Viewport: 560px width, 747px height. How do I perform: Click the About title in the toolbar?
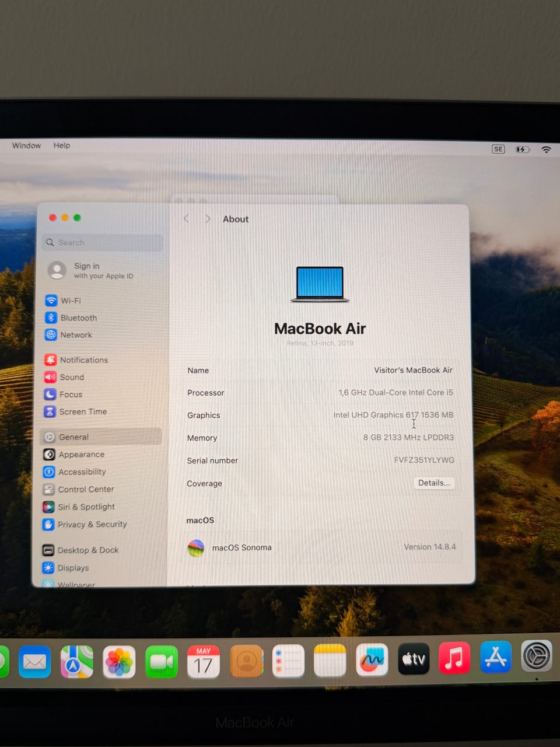click(236, 219)
